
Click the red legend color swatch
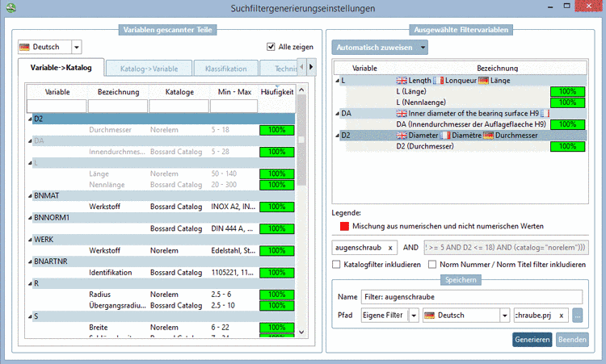tap(344, 226)
